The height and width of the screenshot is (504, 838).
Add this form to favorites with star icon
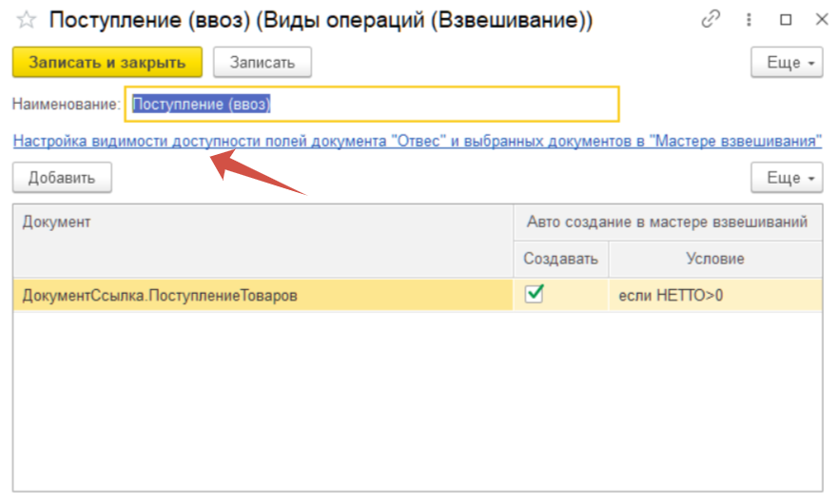26,20
